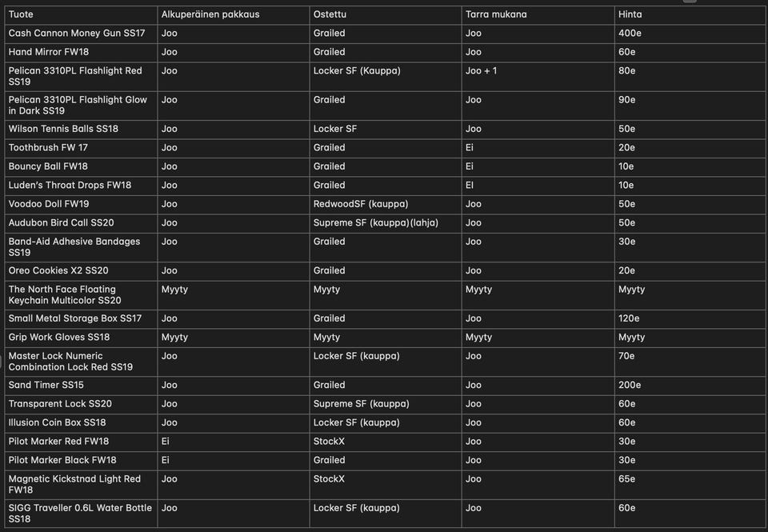
Task: Click the 200e price cell
Action: 630,385
